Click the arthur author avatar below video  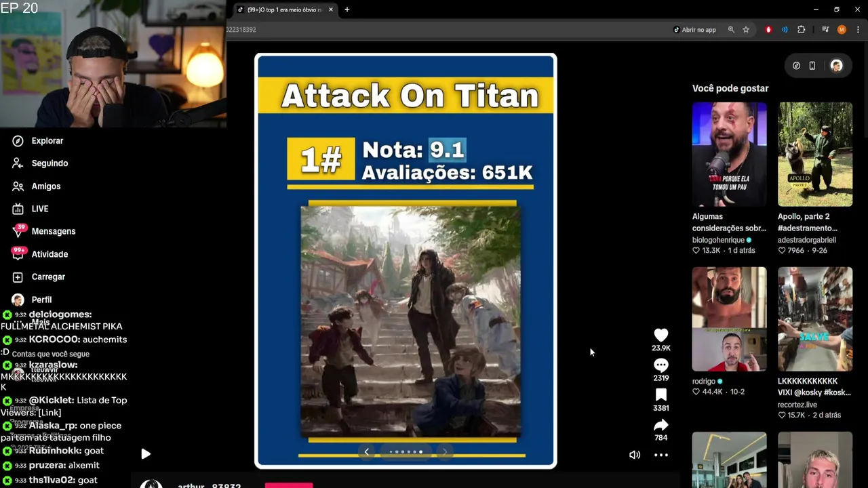(151, 483)
